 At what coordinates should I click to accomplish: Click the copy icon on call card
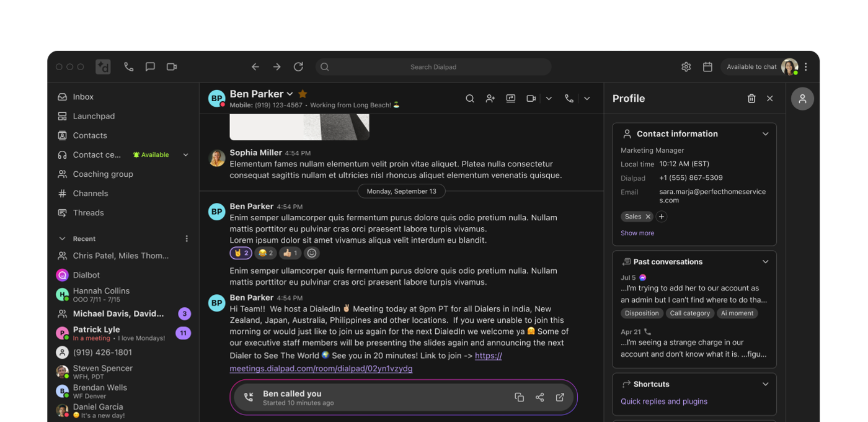coord(520,398)
